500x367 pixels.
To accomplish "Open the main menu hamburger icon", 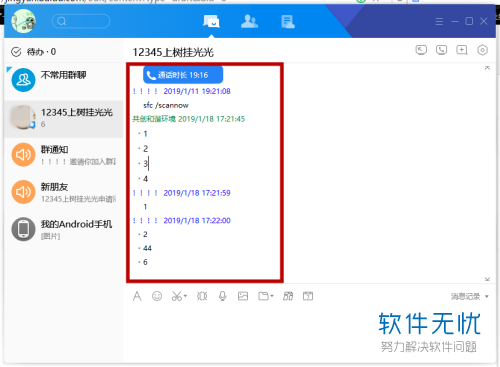I will [x=439, y=22].
